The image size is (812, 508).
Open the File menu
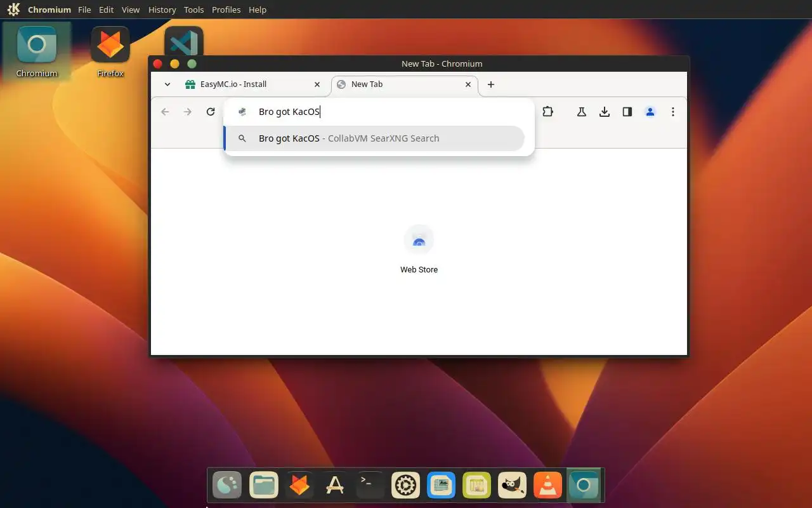tap(84, 10)
